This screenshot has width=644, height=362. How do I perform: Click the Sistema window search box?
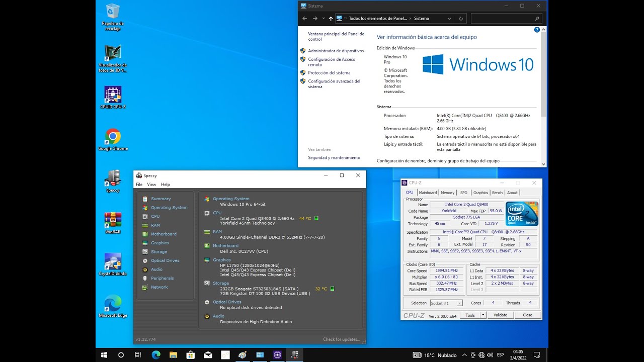(507, 19)
